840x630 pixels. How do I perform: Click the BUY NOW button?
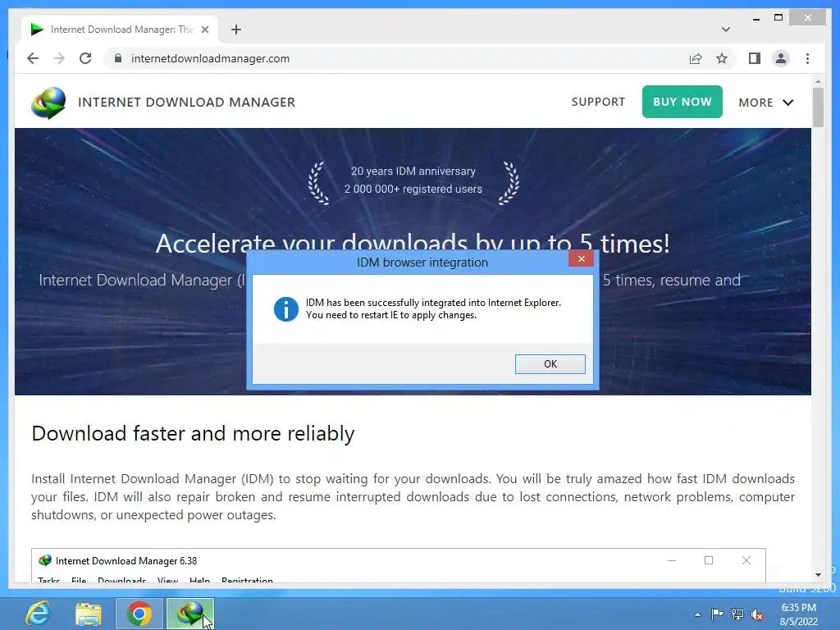pyautogui.click(x=682, y=102)
